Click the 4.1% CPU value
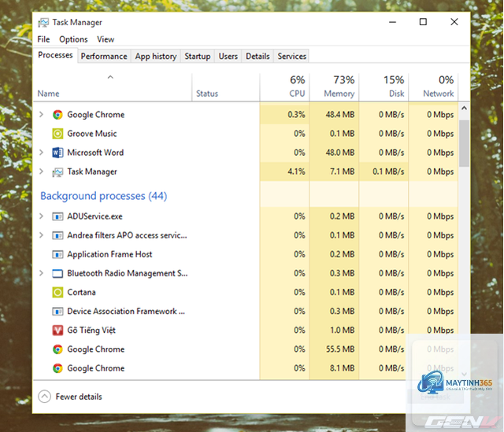504x432 pixels. pyautogui.click(x=296, y=172)
